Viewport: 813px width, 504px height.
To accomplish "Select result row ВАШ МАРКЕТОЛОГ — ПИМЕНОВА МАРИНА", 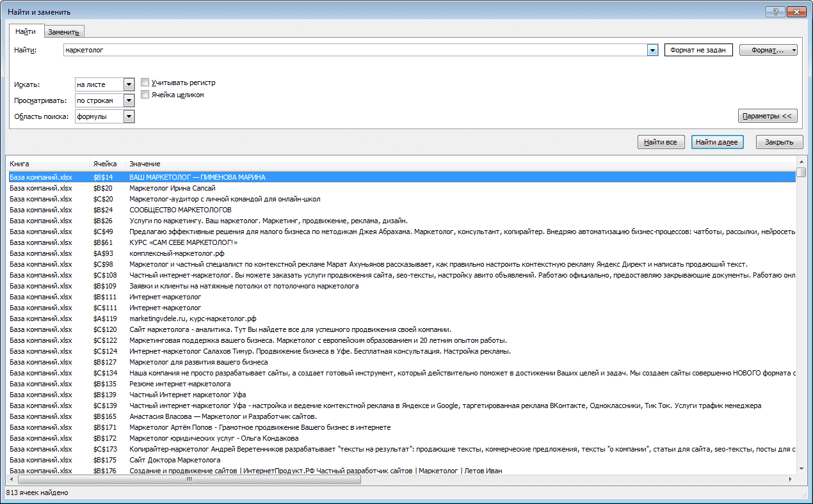I will tap(401, 177).
